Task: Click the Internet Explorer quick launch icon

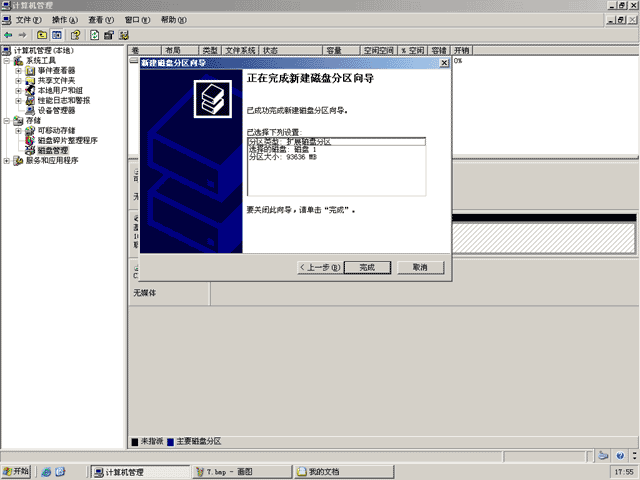Action: pos(46,472)
